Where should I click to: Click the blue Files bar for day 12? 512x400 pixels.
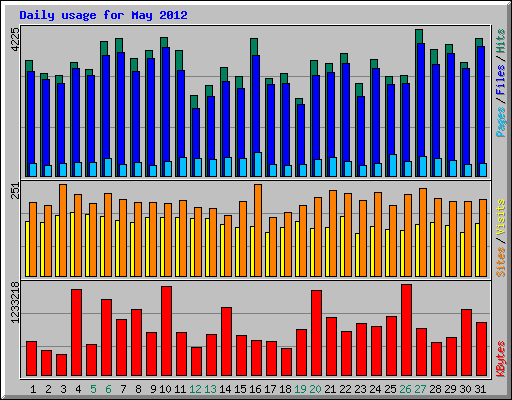pyautogui.click(x=196, y=133)
